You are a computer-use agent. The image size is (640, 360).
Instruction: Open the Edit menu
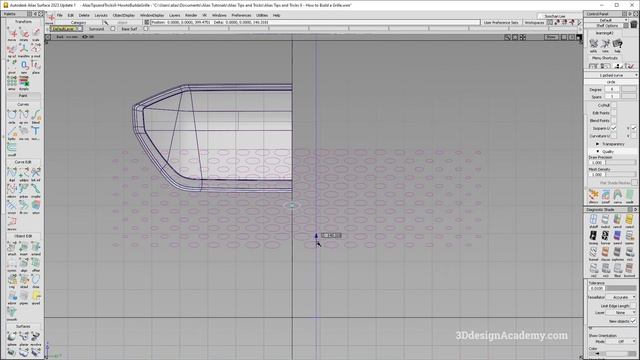pos(71,15)
